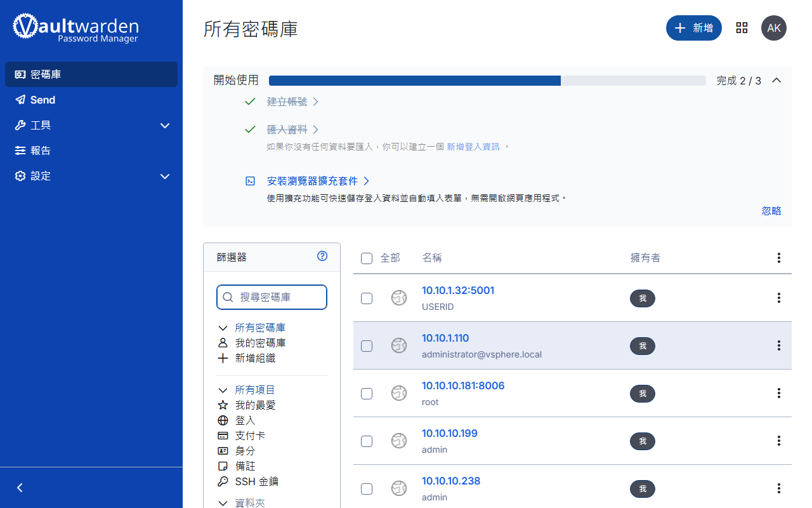This screenshot has height=508, width=812.
Task: Click the 擁有者 column header
Action: point(645,258)
